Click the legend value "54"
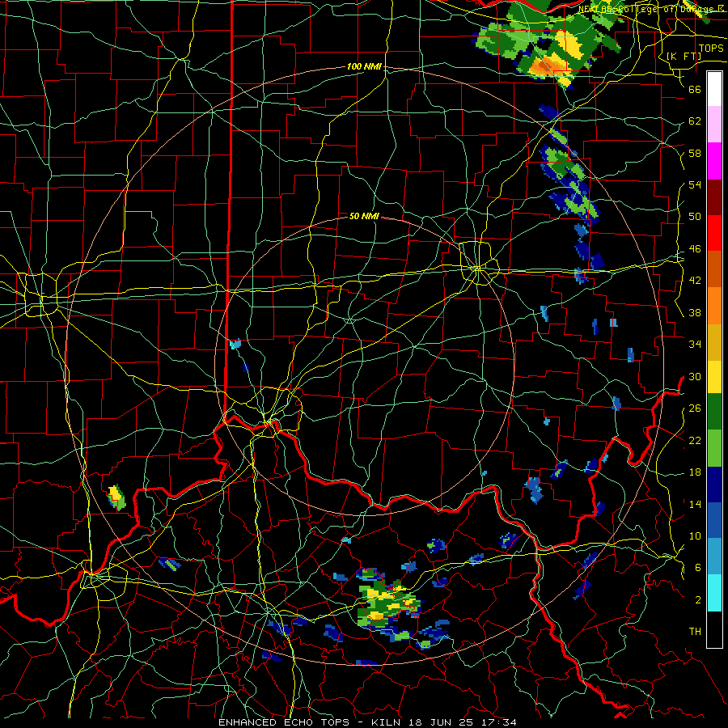The image size is (728, 728). (x=695, y=184)
